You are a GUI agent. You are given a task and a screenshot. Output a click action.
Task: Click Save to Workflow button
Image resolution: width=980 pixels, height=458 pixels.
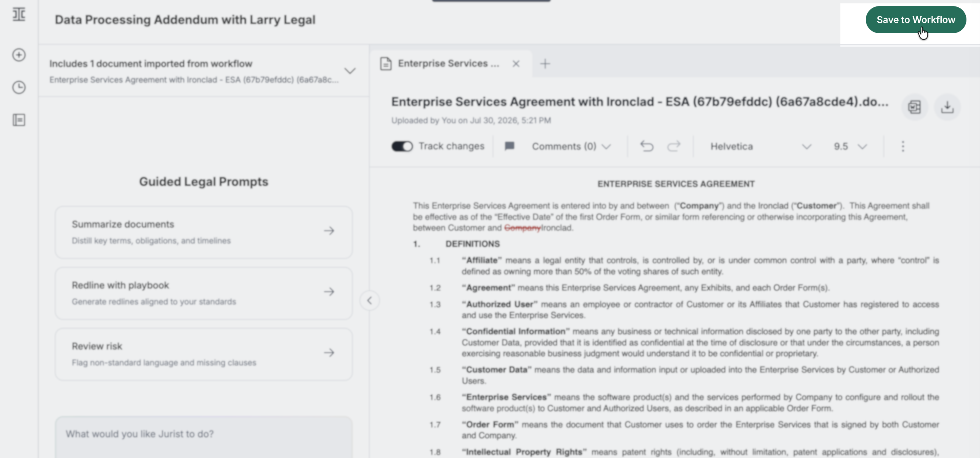coord(916,20)
